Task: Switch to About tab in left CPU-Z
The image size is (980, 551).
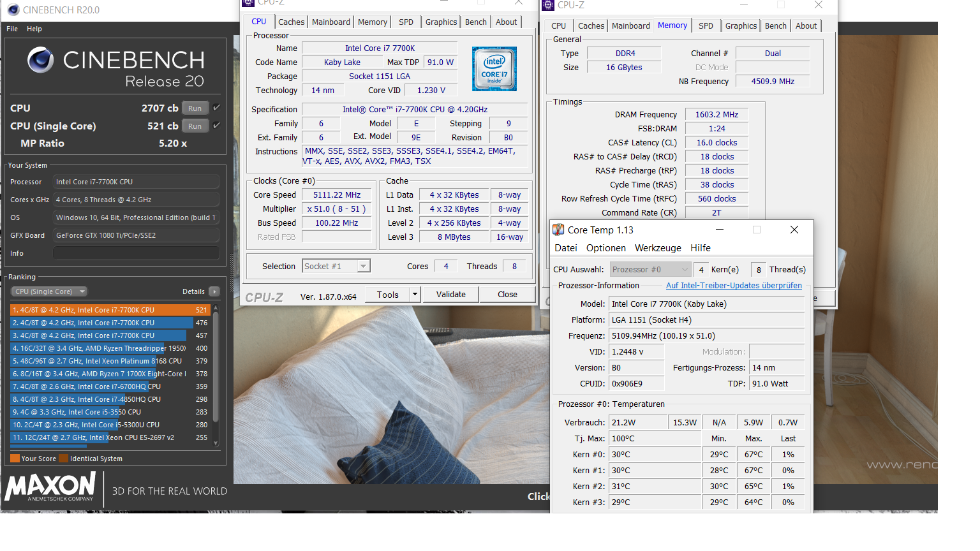Action: tap(506, 22)
